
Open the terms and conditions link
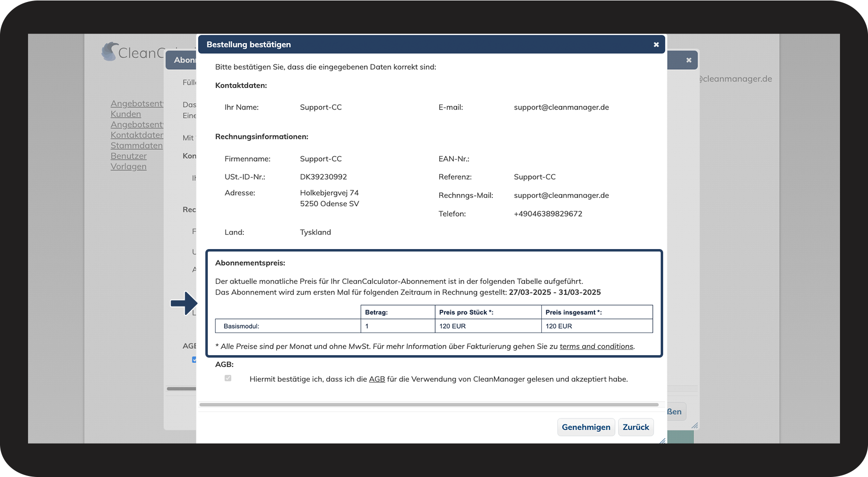[596, 346]
